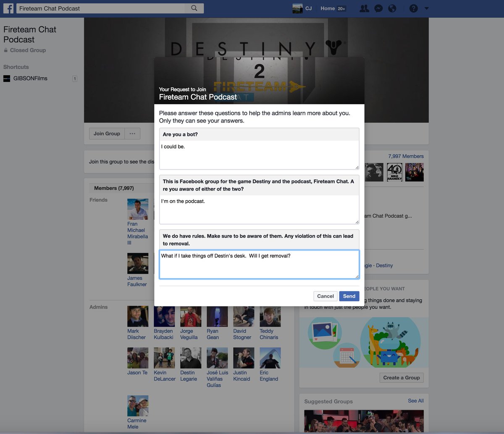Open Jason Te admin photo

(x=138, y=358)
